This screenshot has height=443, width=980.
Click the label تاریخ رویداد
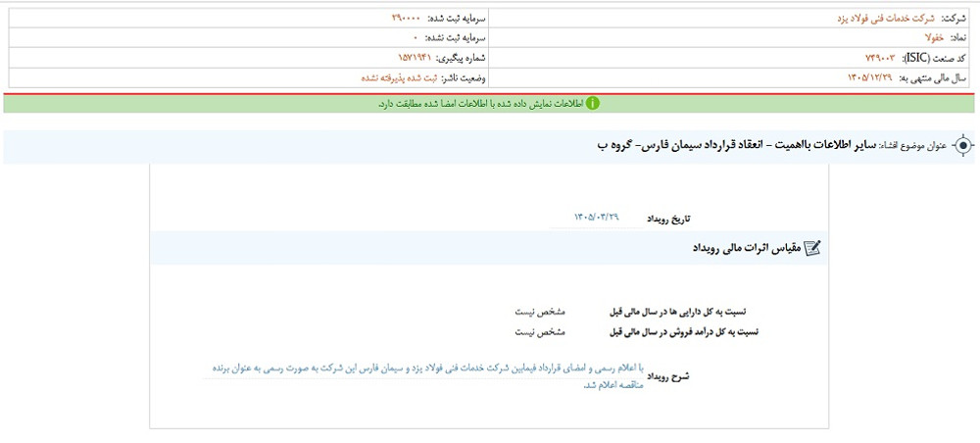click(x=668, y=220)
